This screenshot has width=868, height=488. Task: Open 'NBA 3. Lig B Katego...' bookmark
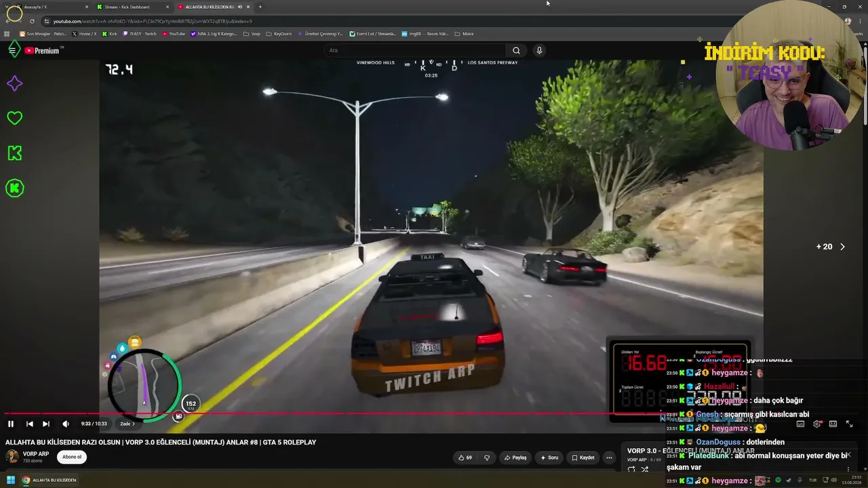click(x=214, y=34)
